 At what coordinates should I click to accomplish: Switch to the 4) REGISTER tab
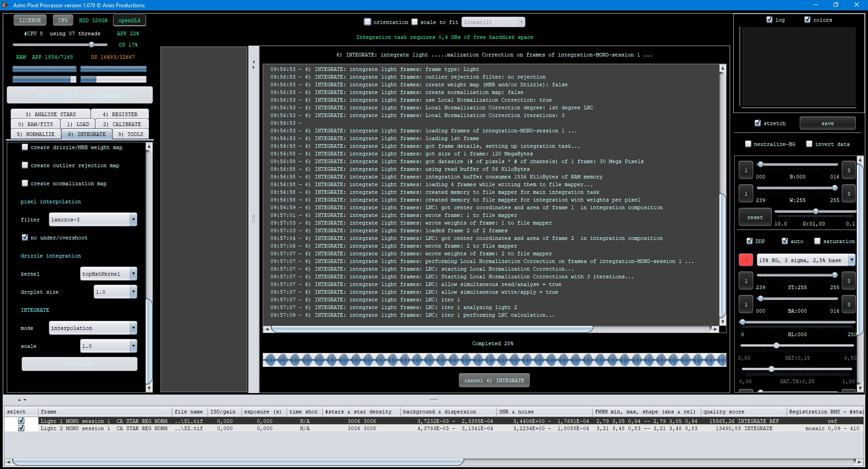[x=120, y=114]
